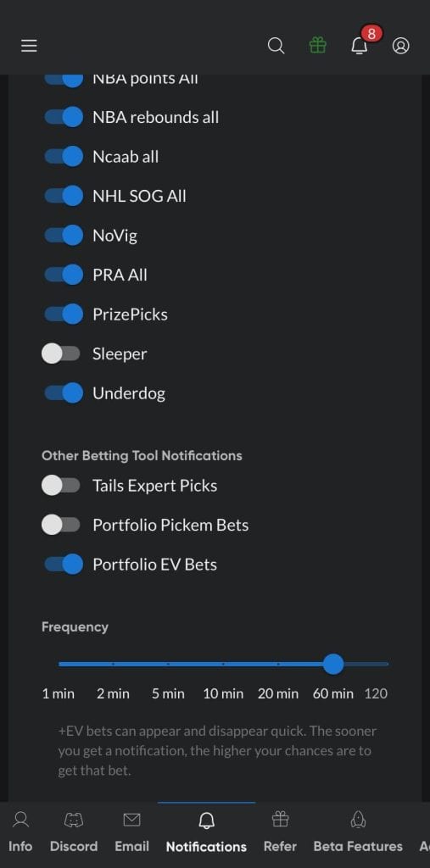This screenshot has height=868, width=430.
Task: Select the Email envelope icon
Action: click(131, 820)
